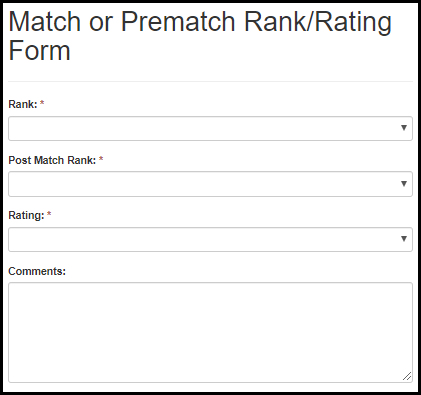The image size is (421, 395).
Task: Click the red asterisk beside Rank
Action: pos(42,103)
